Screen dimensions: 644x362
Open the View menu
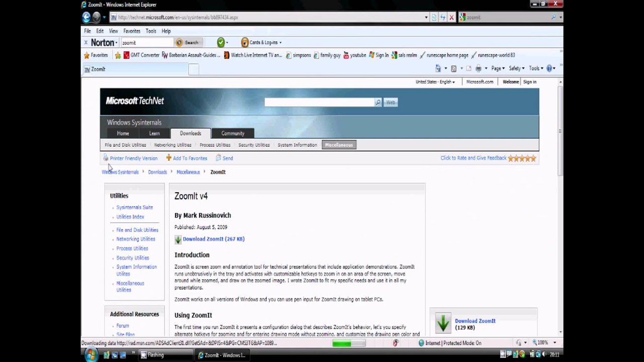point(114,31)
